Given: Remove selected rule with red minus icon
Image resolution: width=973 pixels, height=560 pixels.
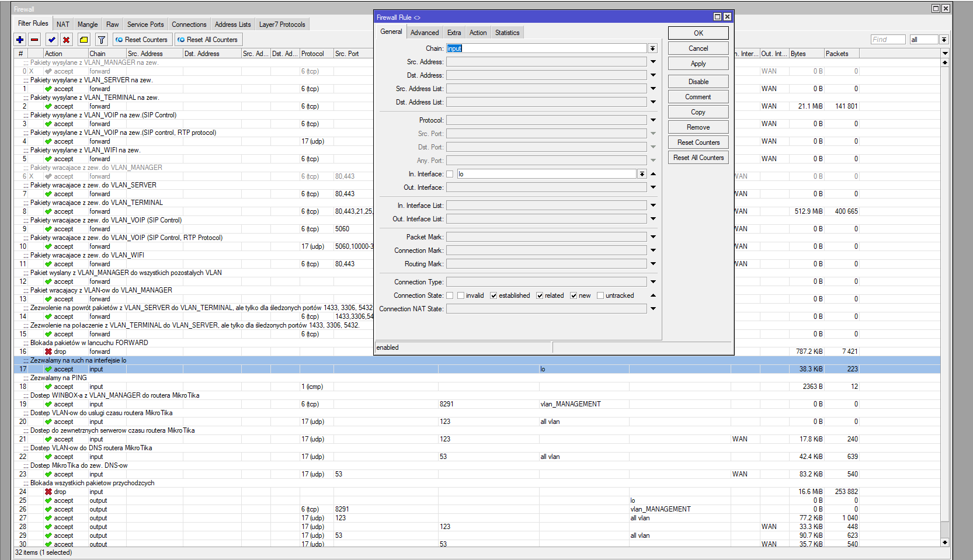Looking at the screenshot, I should pyautogui.click(x=35, y=40).
